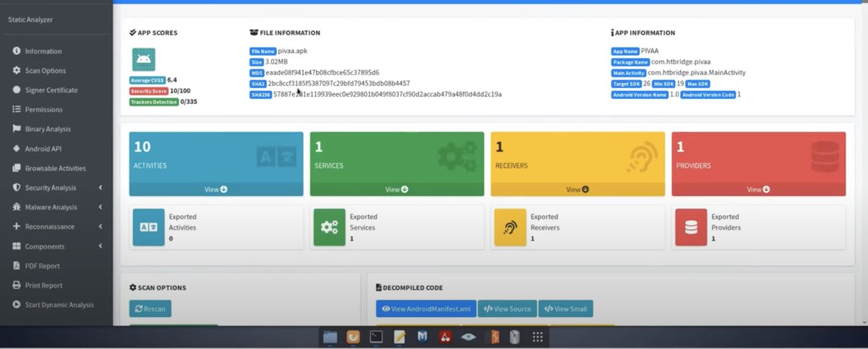The width and height of the screenshot is (868, 349).
Task: Select the file name pivaa.apk
Action: tap(293, 51)
